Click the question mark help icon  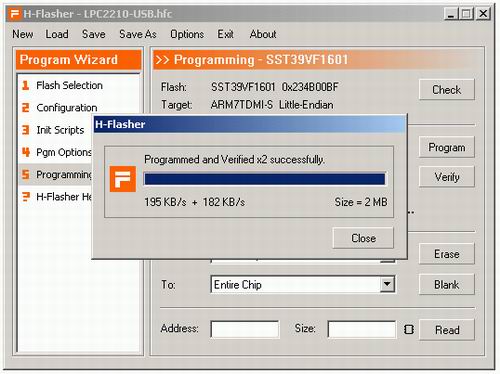[x=25, y=197]
